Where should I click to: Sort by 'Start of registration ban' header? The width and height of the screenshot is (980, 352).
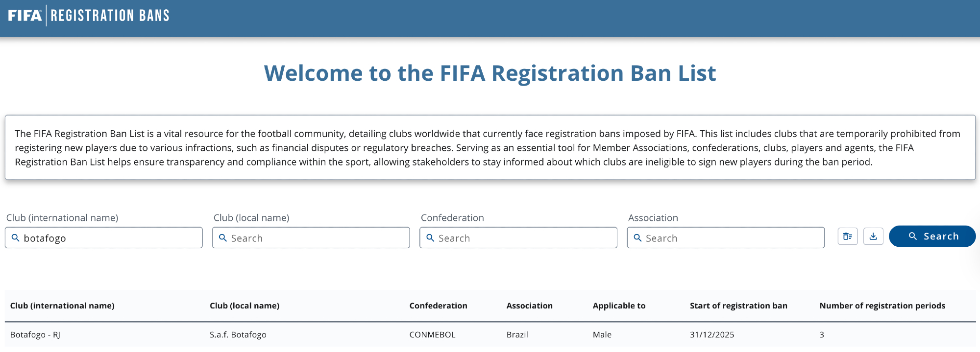(x=738, y=305)
